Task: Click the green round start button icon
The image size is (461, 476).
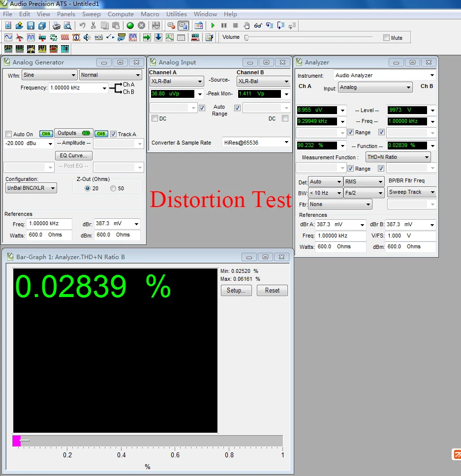Action: click(x=130, y=26)
